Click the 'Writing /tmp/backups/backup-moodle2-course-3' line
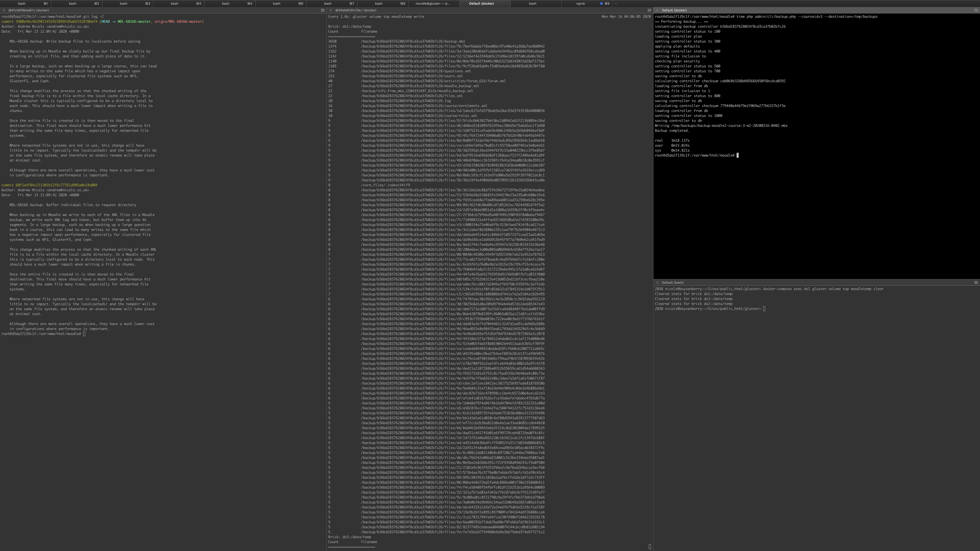 (x=721, y=126)
